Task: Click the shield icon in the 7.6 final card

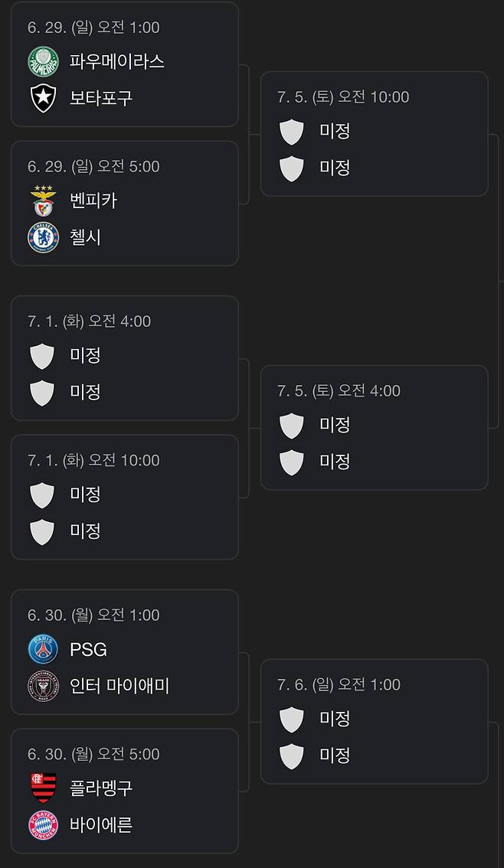Action: [x=291, y=720]
